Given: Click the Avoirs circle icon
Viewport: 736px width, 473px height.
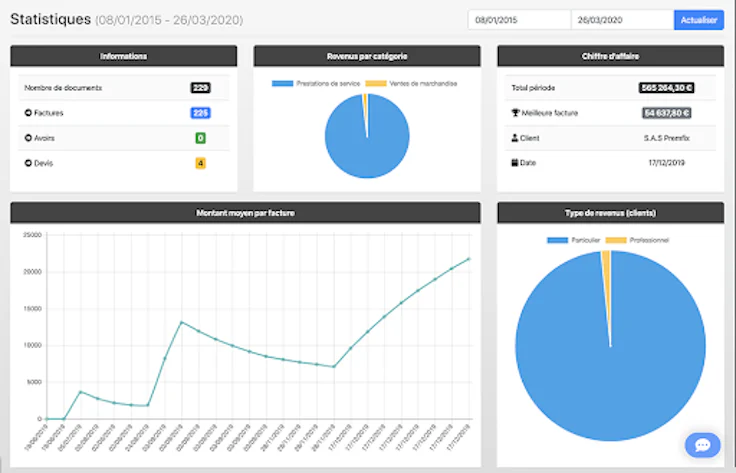Looking at the screenshot, I should pyautogui.click(x=28, y=138).
